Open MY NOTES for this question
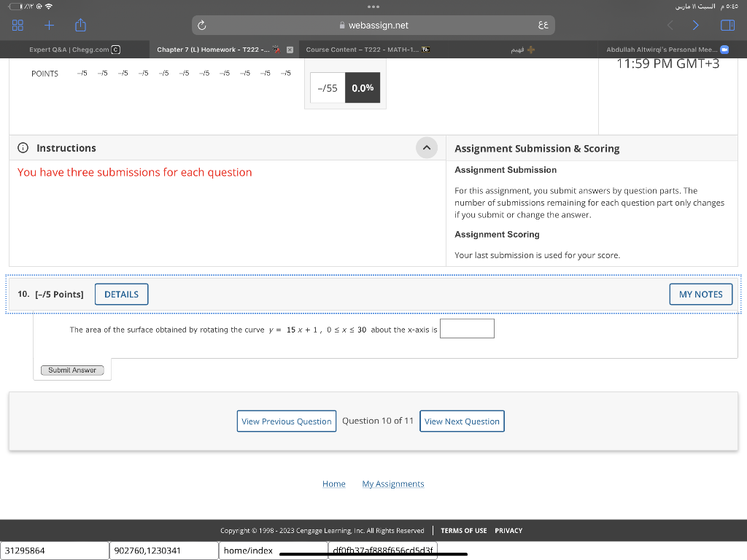This screenshot has height=560, width=747. 700,294
